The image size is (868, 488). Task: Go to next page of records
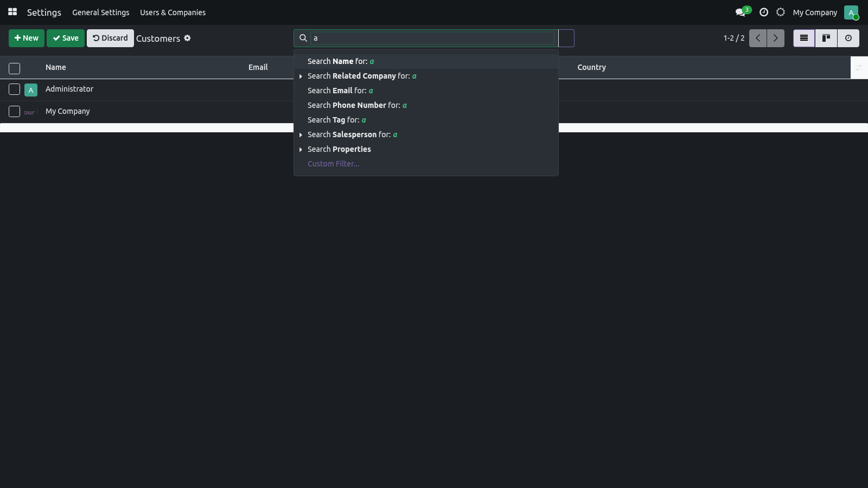[x=776, y=38]
